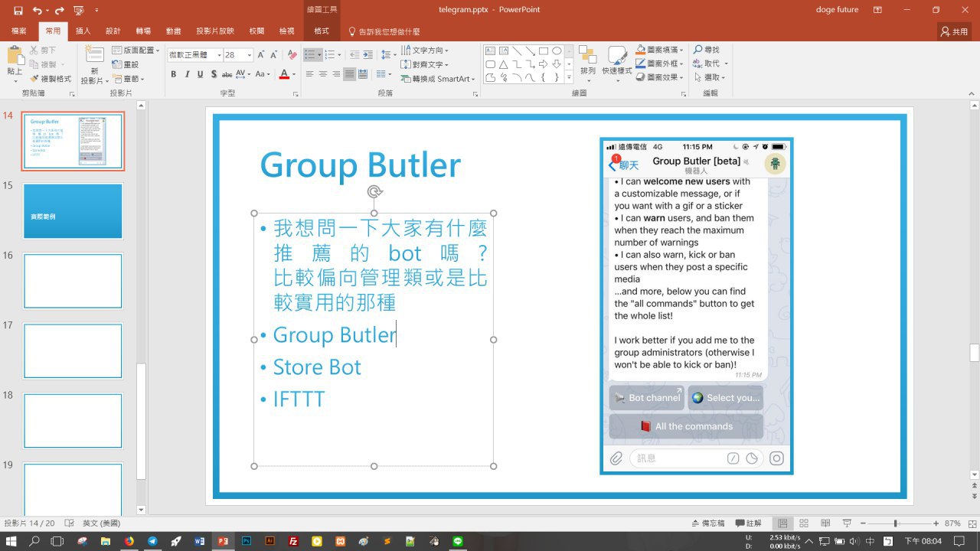Open Find (尋找) in the editing group

point(706,50)
